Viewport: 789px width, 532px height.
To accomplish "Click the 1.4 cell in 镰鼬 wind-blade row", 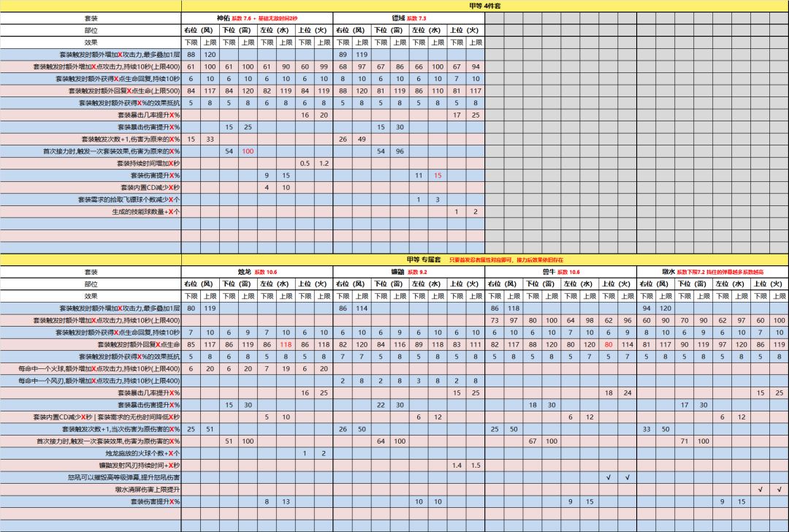I will click(457, 465).
